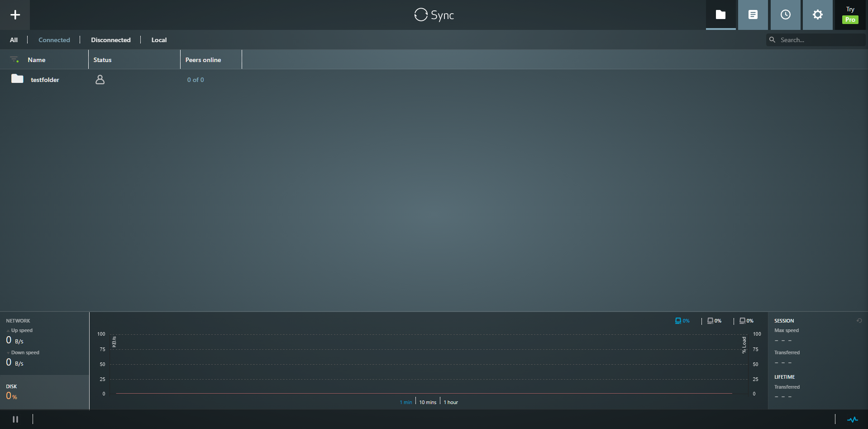Click the testfolder peer status icon
868x429 pixels.
(x=100, y=80)
